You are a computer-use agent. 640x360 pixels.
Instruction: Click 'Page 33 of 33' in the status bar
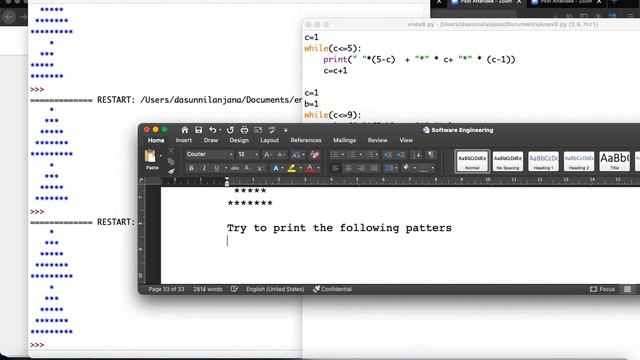click(166, 289)
